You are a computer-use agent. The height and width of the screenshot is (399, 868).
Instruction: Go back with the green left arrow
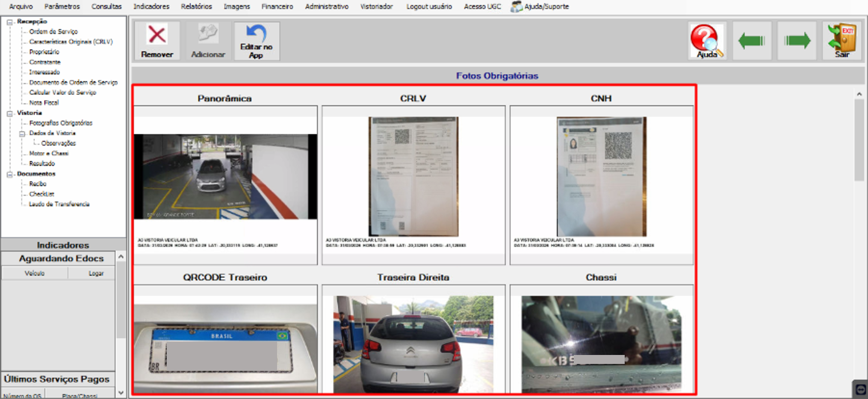752,41
